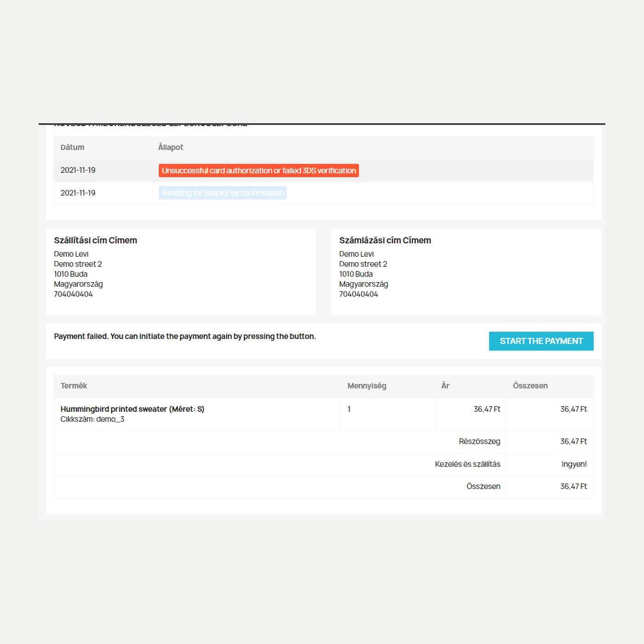Select the Unsuccessful card authorization status badge
Image resolution: width=644 pixels, height=644 pixels.
click(x=259, y=171)
